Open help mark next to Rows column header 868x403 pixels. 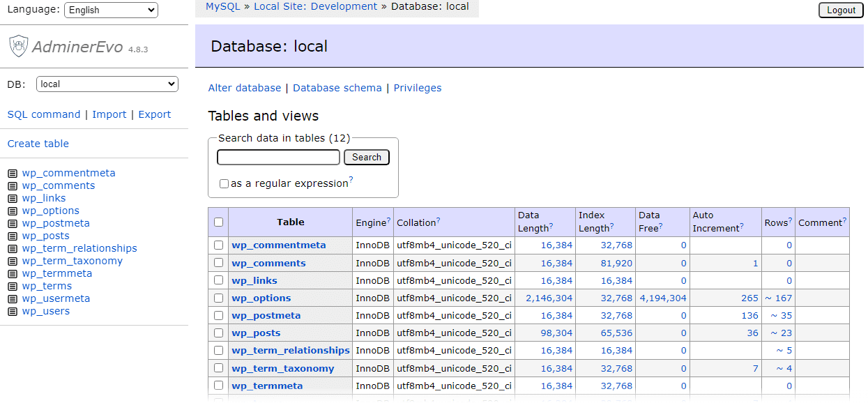pos(790,220)
